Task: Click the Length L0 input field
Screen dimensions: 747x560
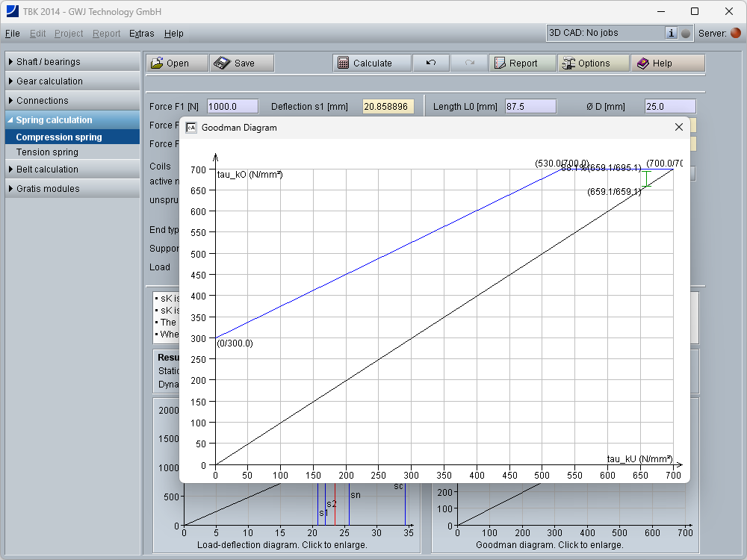Action: coord(530,107)
